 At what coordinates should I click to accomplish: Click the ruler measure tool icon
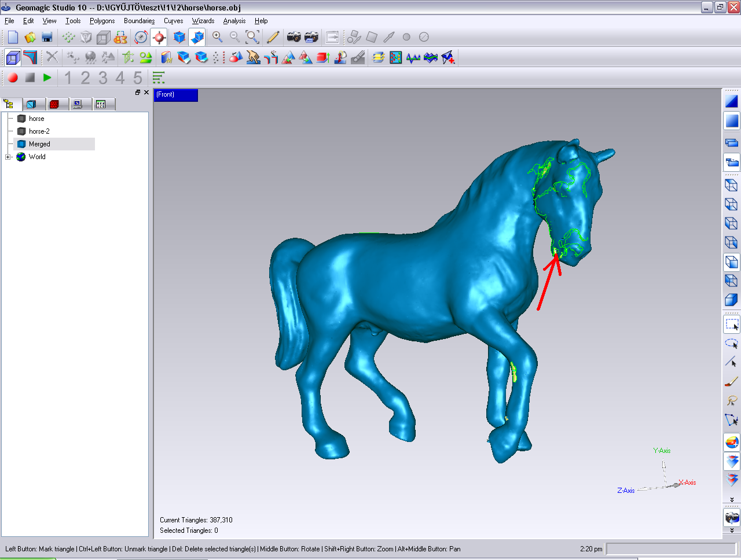pyautogui.click(x=273, y=37)
